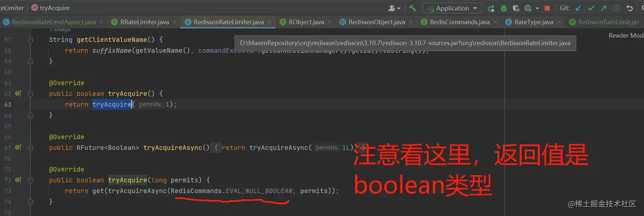This screenshot has width=644, height=216.
Task: Click the @Override annotation on line 71
Action: coord(66,169)
